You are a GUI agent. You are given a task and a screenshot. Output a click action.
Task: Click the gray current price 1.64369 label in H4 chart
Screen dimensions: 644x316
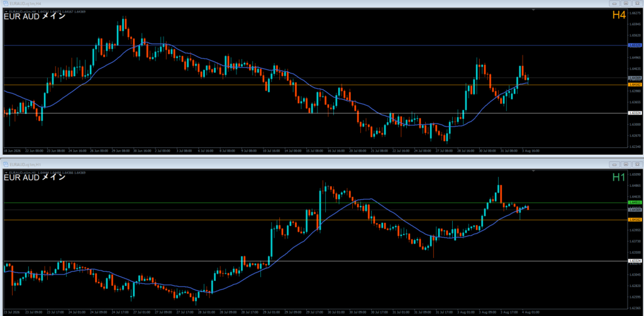[635, 77]
